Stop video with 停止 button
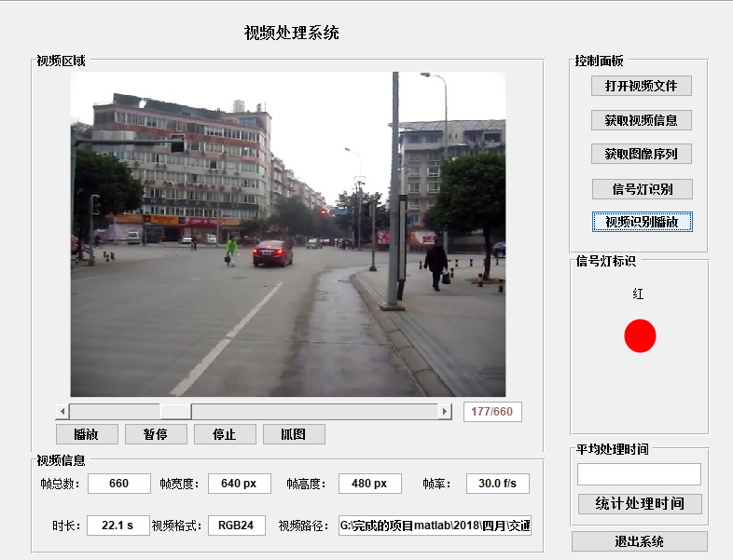 [225, 434]
